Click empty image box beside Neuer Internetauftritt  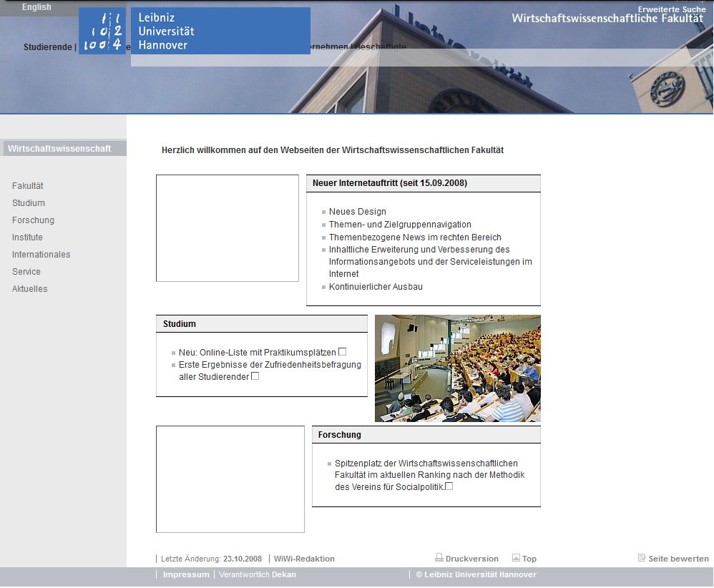(228, 228)
